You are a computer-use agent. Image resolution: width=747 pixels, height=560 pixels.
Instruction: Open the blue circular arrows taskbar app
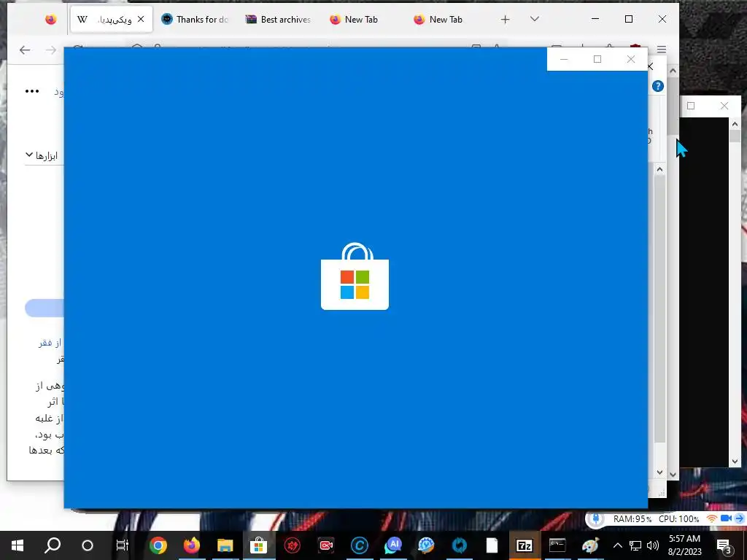tap(460, 545)
